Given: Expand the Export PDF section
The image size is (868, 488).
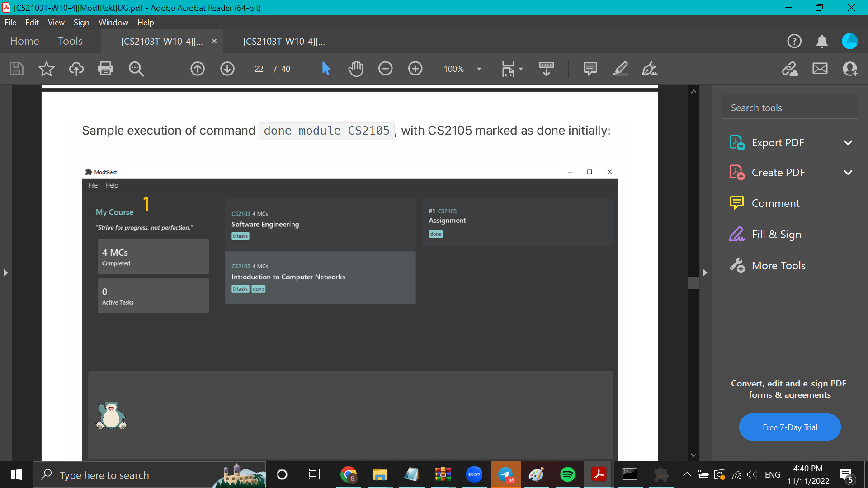Looking at the screenshot, I should click(848, 143).
